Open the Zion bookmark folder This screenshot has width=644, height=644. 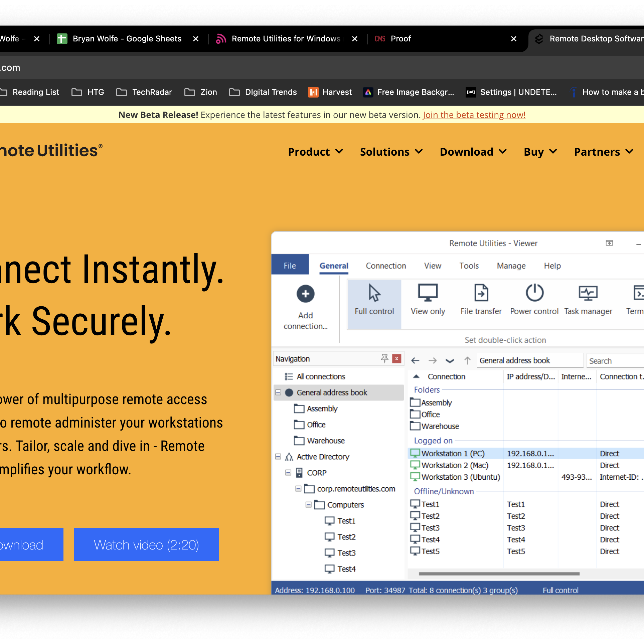point(200,92)
